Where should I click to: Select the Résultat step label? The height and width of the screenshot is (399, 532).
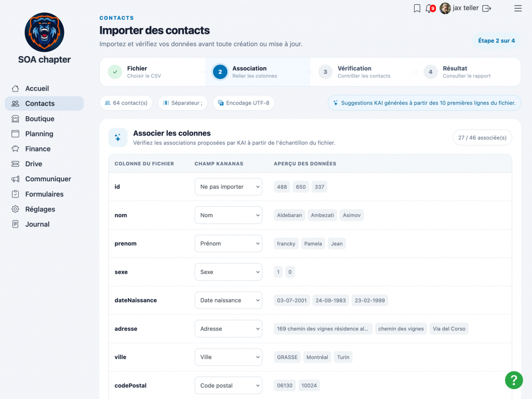coord(455,68)
